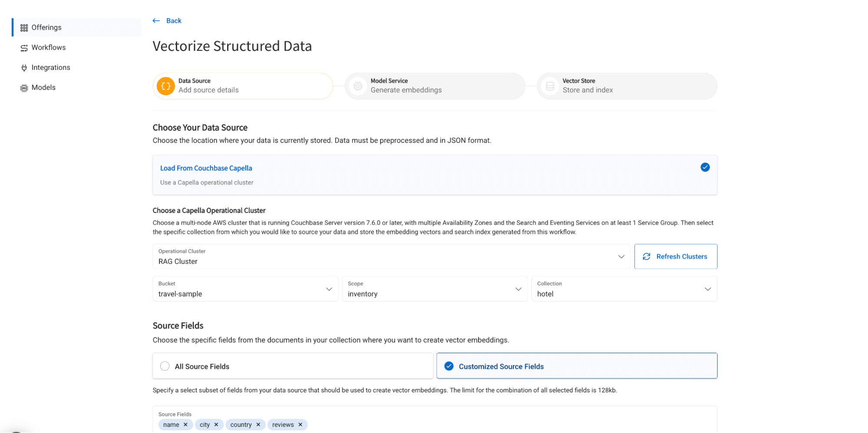Remove the name source field tag
The image size is (868, 433).
185,424
